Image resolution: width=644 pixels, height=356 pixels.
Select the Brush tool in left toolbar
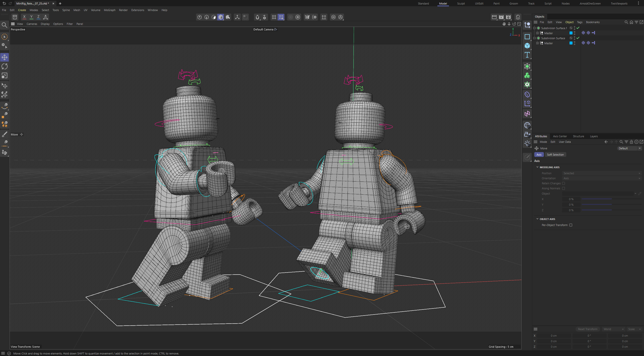pos(5,134)
